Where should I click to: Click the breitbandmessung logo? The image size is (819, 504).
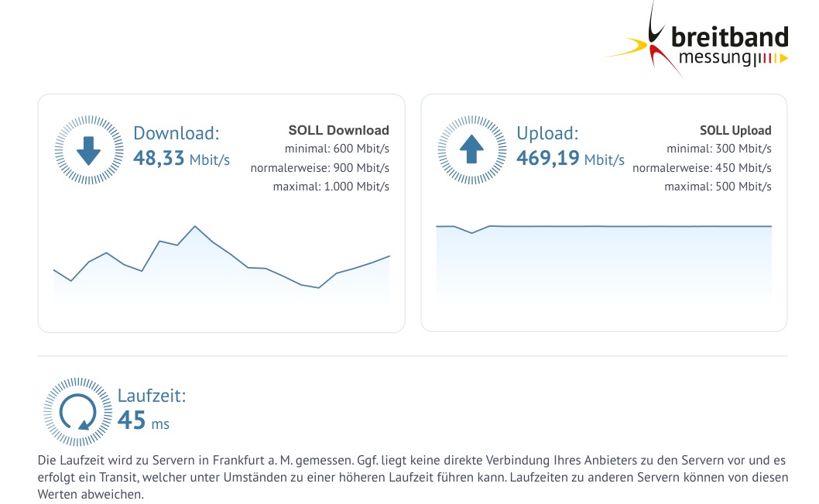point(696,40)
